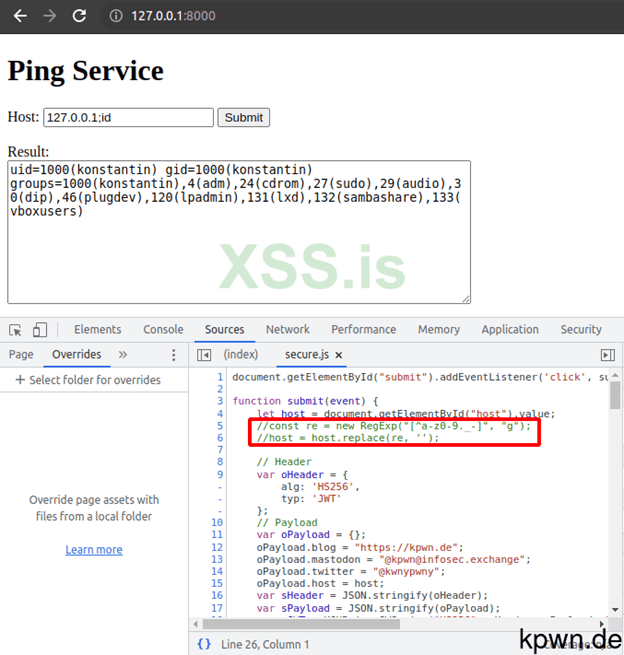Activate the inspect element picker icon

pos(15,330)
